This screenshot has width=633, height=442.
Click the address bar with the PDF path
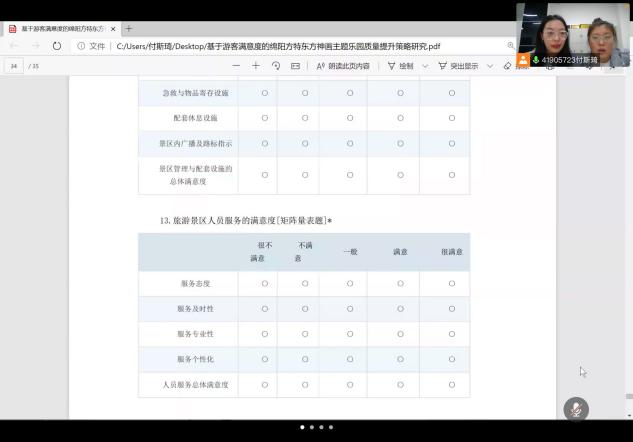pos(278,46)
